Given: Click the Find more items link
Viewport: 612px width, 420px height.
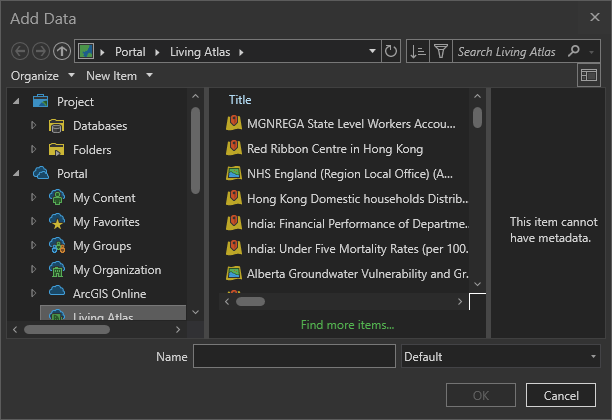Looking at the screenshot, I should [x=347, y=325].
